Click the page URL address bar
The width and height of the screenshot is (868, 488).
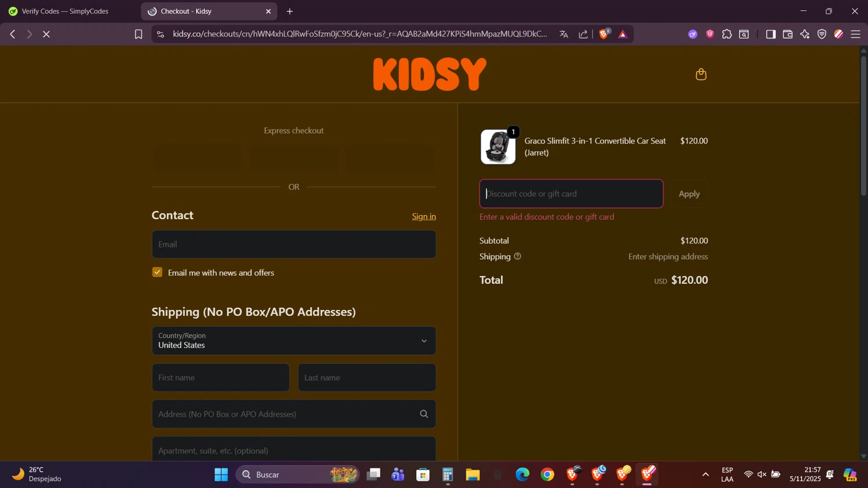(x=359, y=34)
